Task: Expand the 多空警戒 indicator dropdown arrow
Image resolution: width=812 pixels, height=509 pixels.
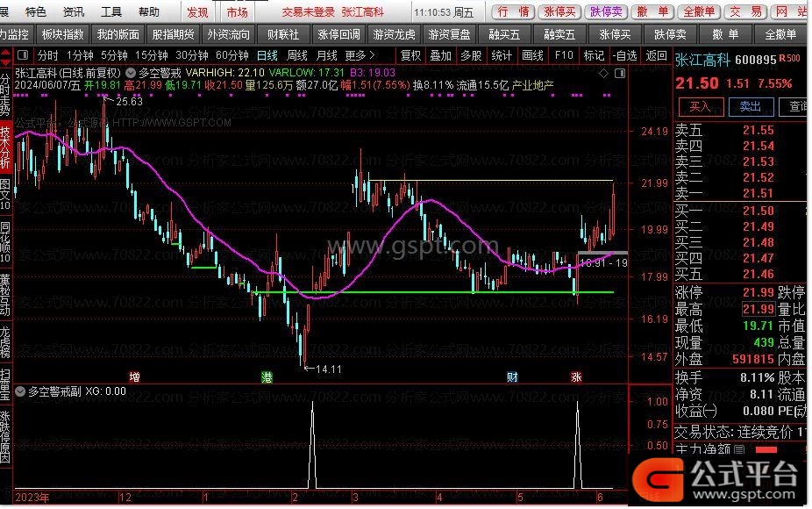Action: (131, 73)
